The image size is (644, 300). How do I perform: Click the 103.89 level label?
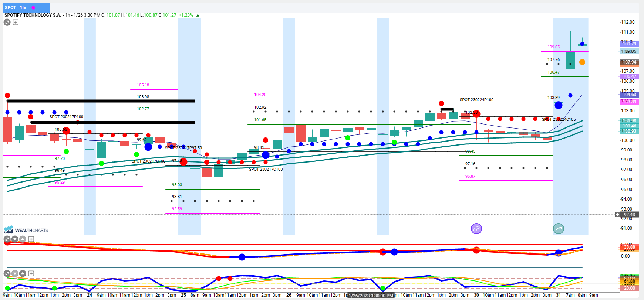coord(554,98)
